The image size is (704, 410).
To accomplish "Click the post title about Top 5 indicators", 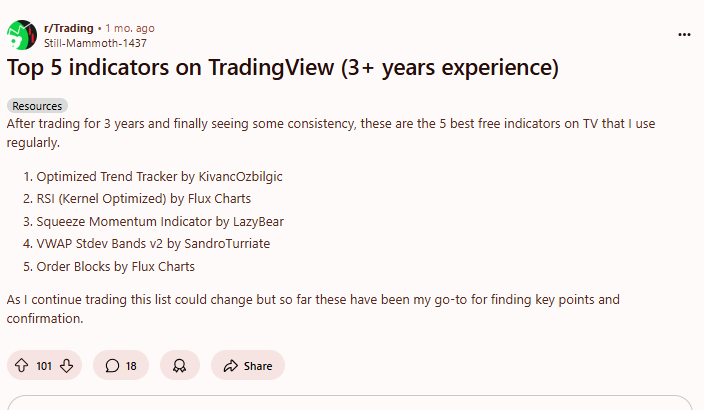I will tap(283, 67).
